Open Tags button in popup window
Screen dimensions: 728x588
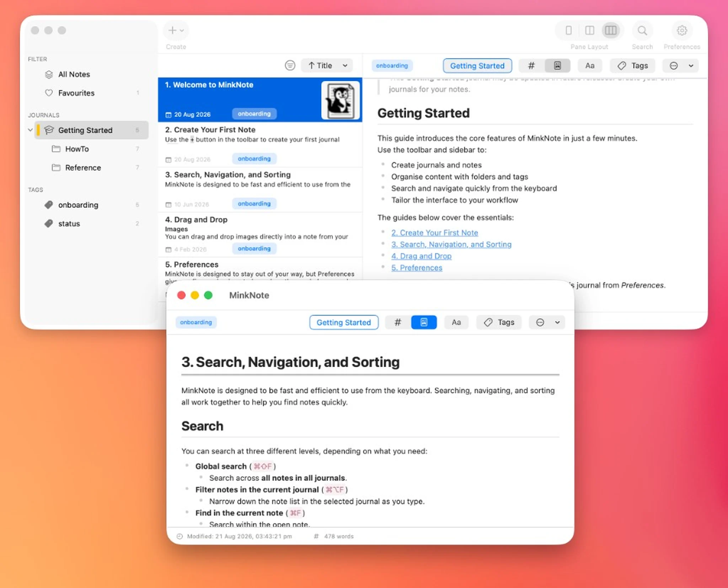tap(499, 322)
